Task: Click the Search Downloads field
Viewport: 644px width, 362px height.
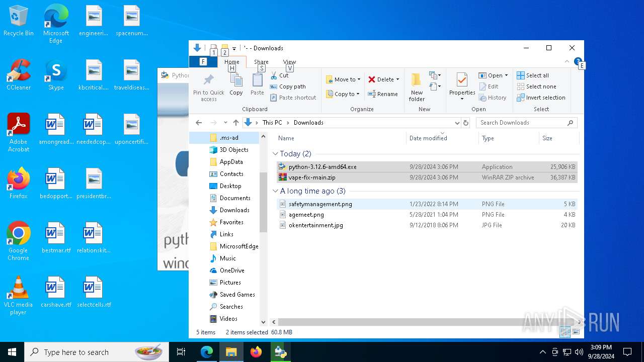Action: 526,123
